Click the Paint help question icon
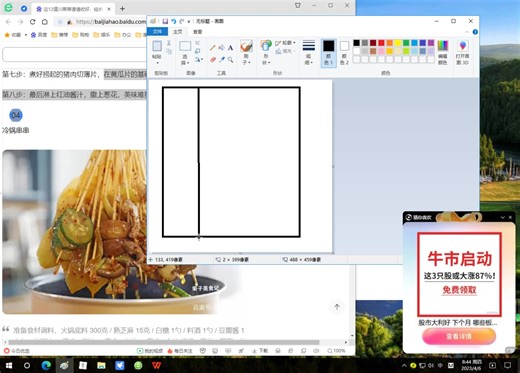This screenshot has width=520, height=373. pyautogui.click(x=475, y=32)
